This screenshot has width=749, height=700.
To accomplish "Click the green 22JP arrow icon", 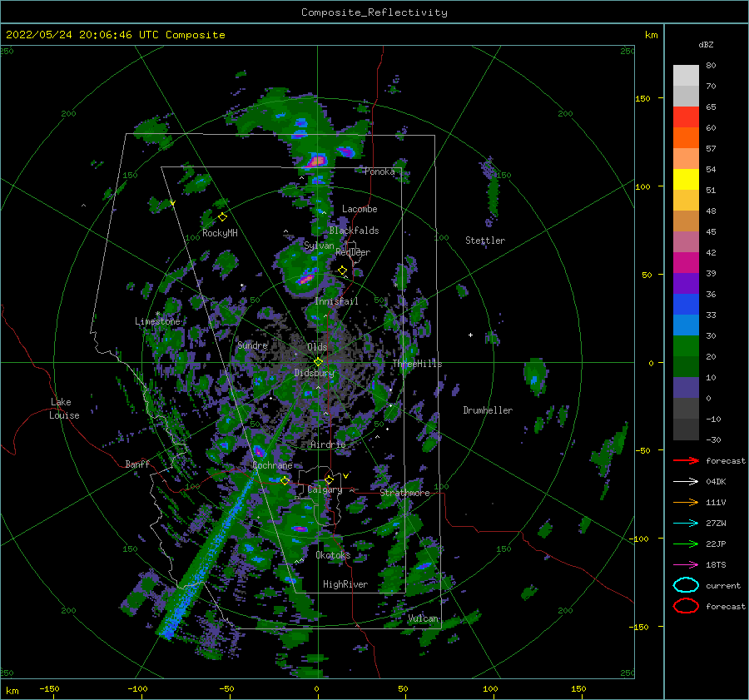I will click(686, 544).
